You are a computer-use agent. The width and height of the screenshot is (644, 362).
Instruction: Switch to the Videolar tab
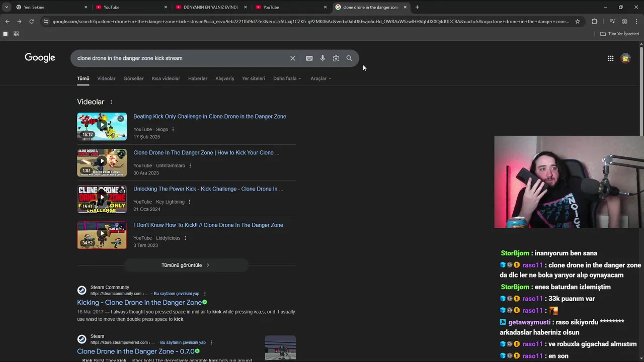click(x=106, y=78)
